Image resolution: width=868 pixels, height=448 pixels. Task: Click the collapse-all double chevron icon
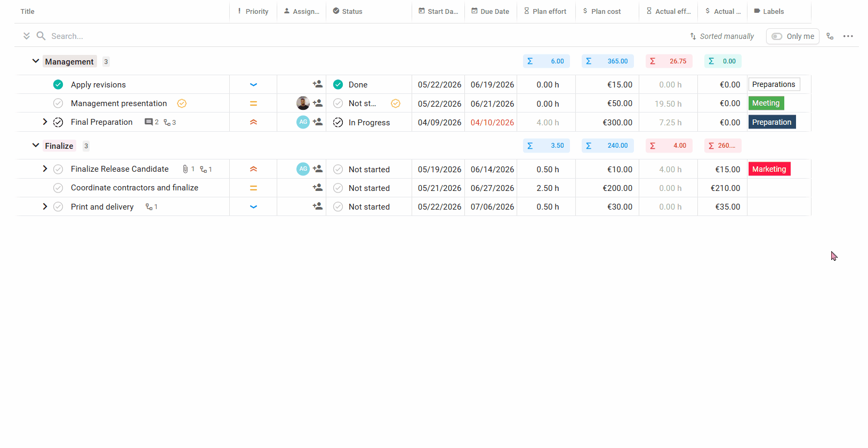[x=26, y=36]
